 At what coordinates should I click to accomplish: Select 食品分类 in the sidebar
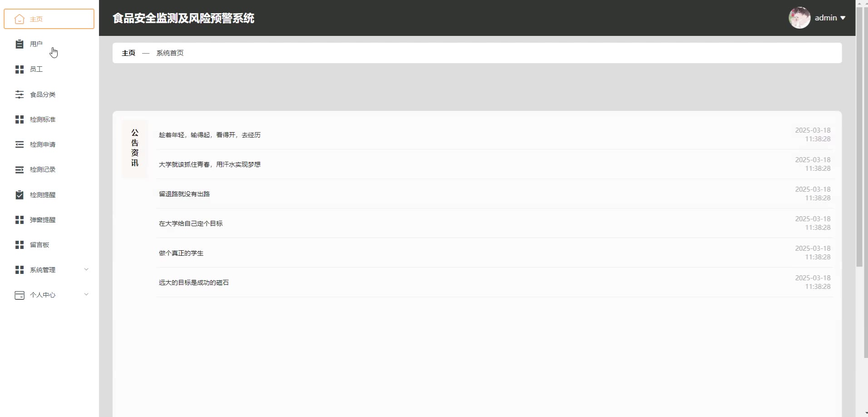point(49,94)
